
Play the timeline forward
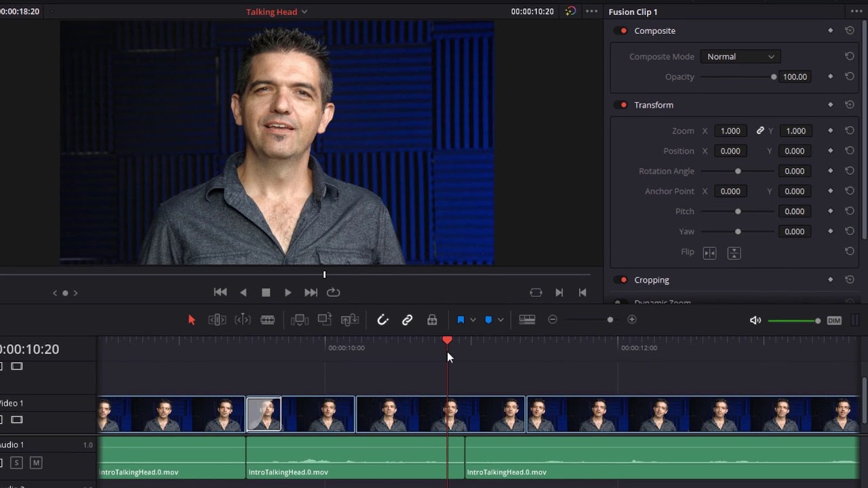point(288,292)
